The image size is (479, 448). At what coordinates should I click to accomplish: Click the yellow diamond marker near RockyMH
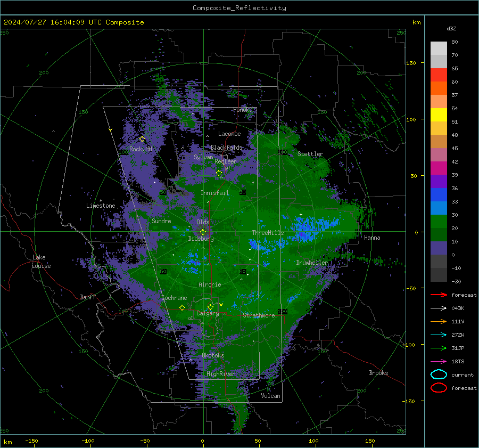pos(142,139)
